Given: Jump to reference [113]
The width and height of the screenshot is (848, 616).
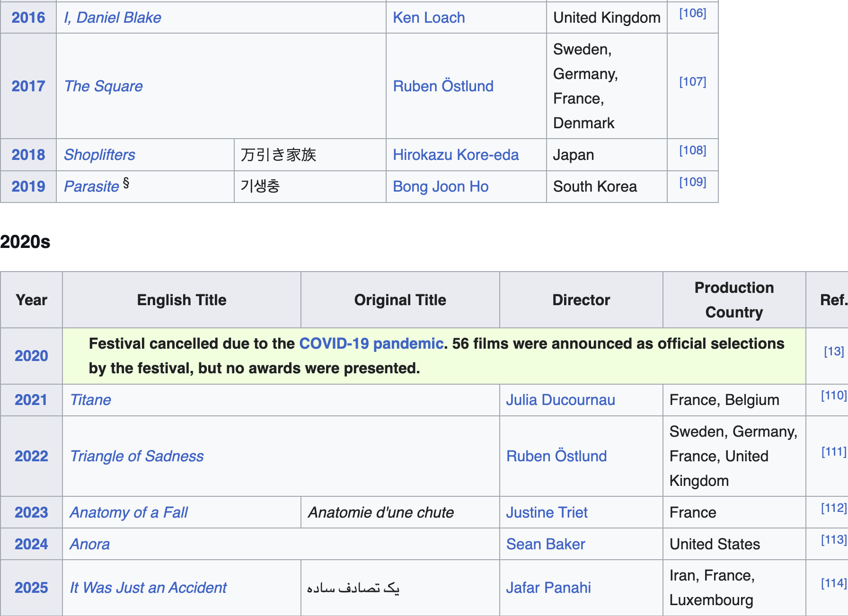Looking at the screenshot, I should (x=834, y=540).
